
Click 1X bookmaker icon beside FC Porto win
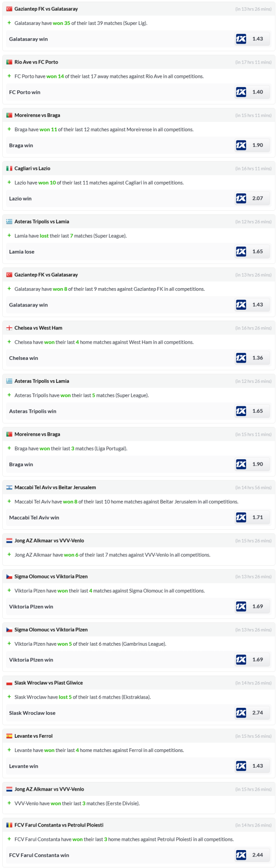(241, 92)
